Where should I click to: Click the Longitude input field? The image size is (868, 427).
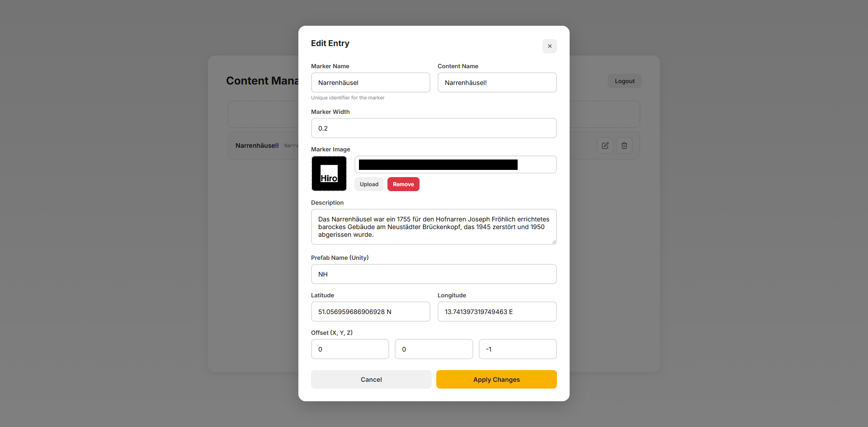497,312
